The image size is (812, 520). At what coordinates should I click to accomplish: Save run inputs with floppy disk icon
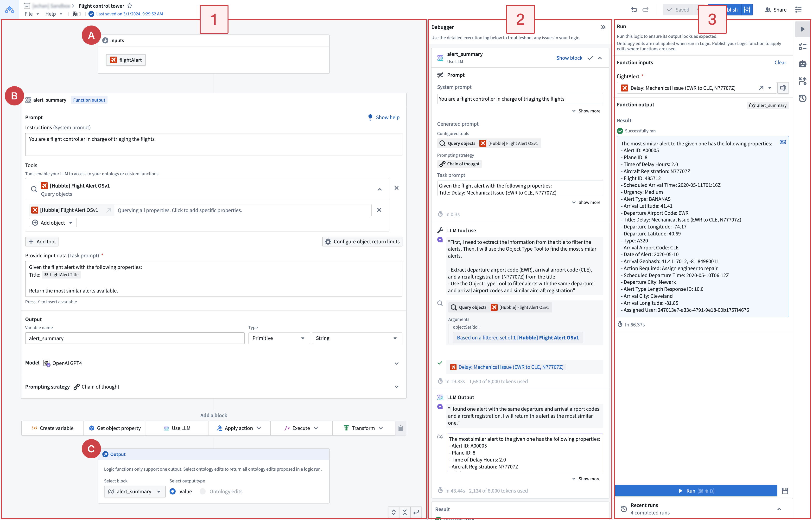tap(785, 491)
